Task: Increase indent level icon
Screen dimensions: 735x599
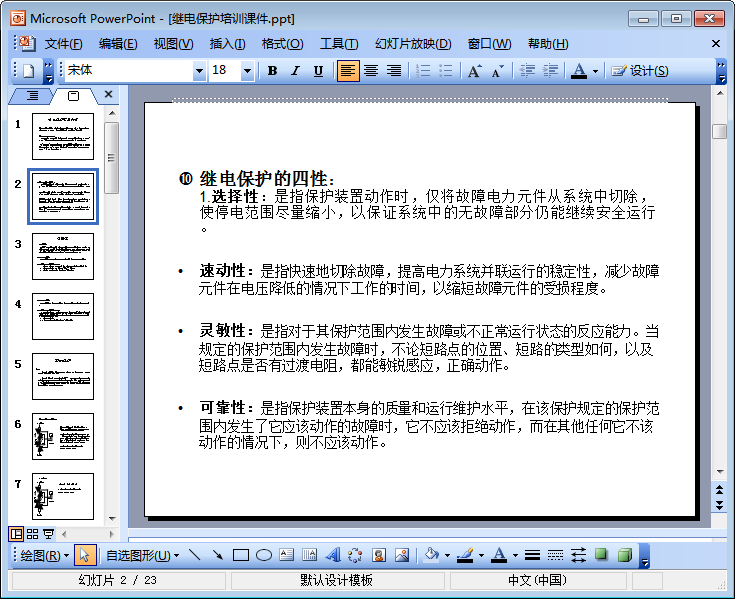Action: click(550, 71)
